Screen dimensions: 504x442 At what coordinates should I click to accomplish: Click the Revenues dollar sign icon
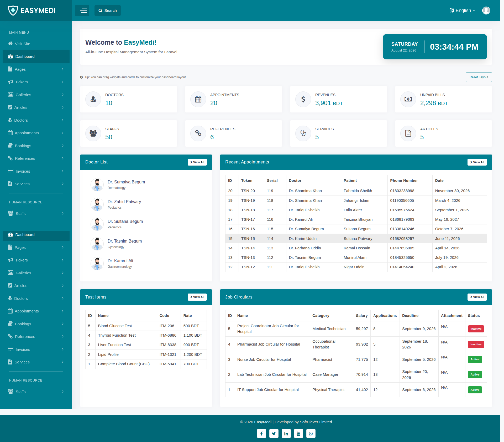coord(303,99)
